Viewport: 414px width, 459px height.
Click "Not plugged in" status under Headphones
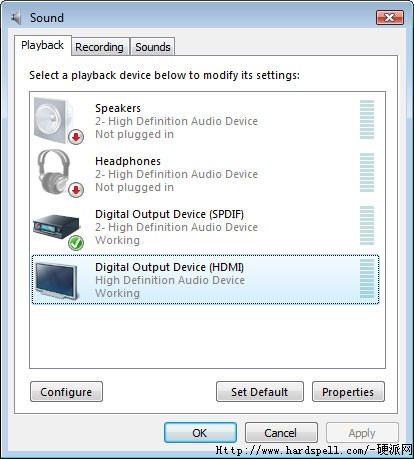pyautogui.click(x=135, y=188)
